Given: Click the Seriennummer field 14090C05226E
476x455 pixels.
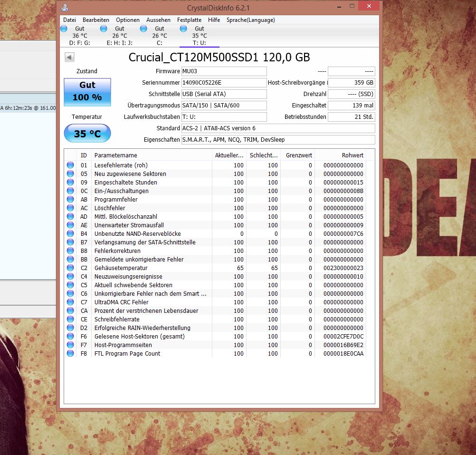Looking at the screenshot, I should pyautogui.click(x=224, y=83).
